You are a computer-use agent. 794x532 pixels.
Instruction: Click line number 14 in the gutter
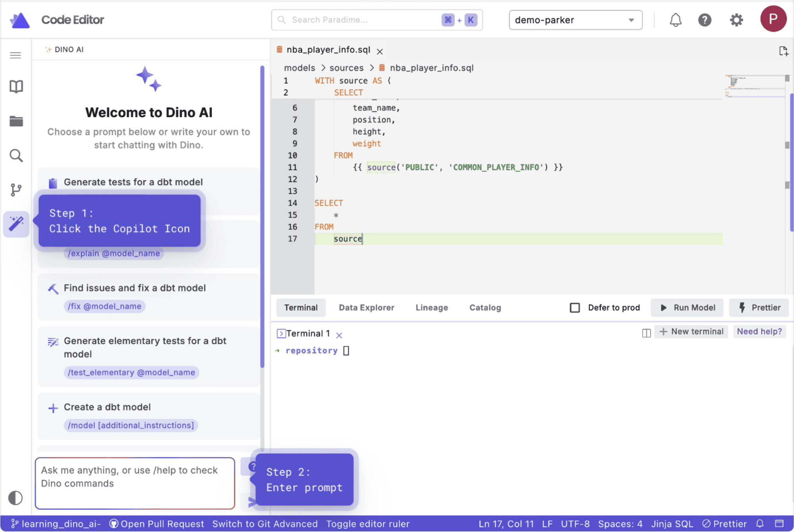click(x=292, y=203)
